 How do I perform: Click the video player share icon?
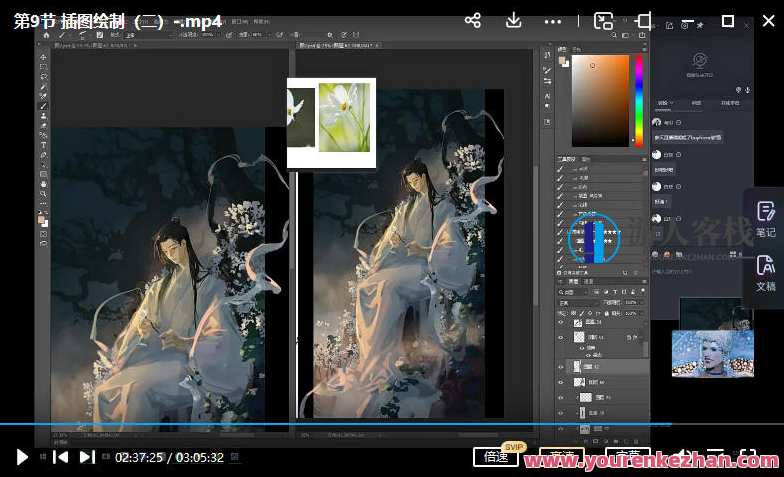tap(472, 20)
